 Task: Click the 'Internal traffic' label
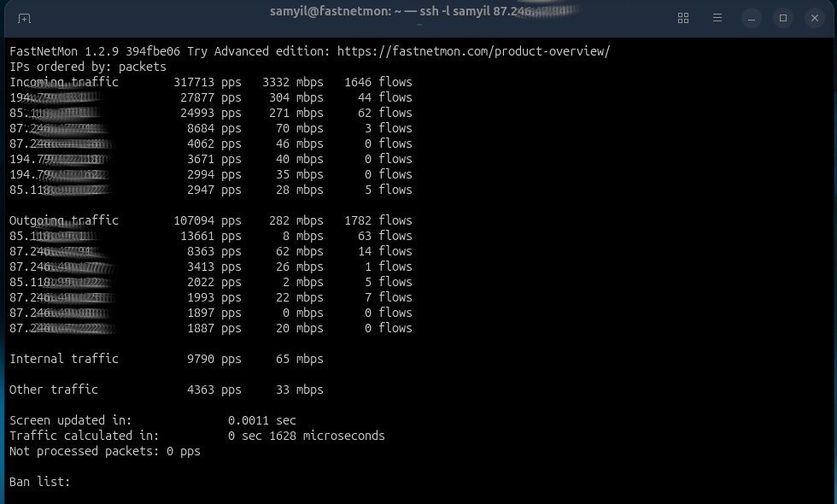[x=64, y=359]
